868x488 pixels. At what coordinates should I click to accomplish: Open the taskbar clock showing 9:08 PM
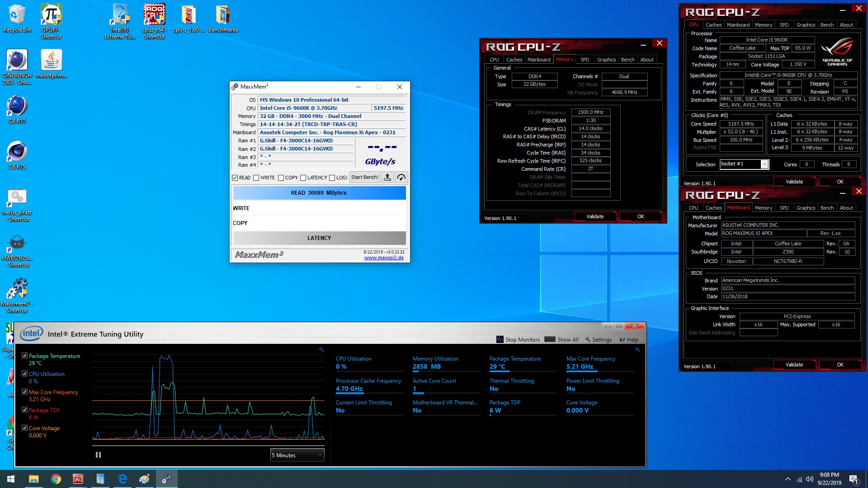[829, 479]
